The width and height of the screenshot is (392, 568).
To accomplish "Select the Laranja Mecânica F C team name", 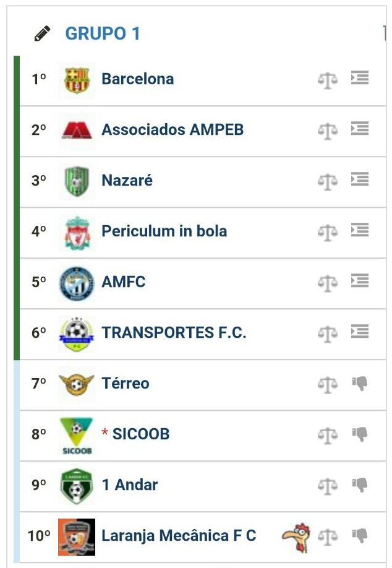I will click(179, 536).
